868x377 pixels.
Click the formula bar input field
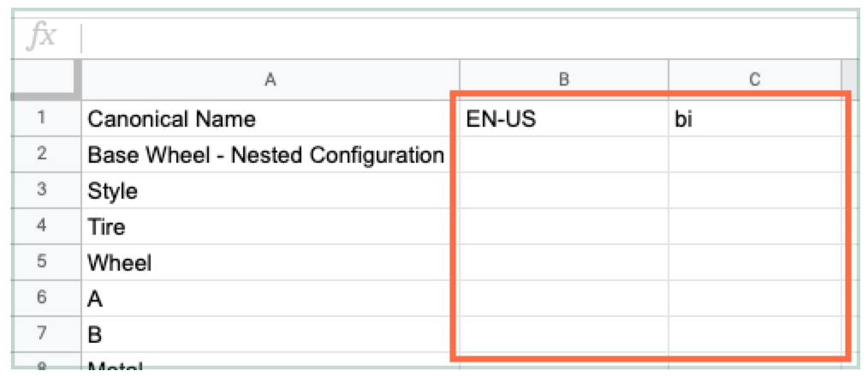[x=471, y=38]
